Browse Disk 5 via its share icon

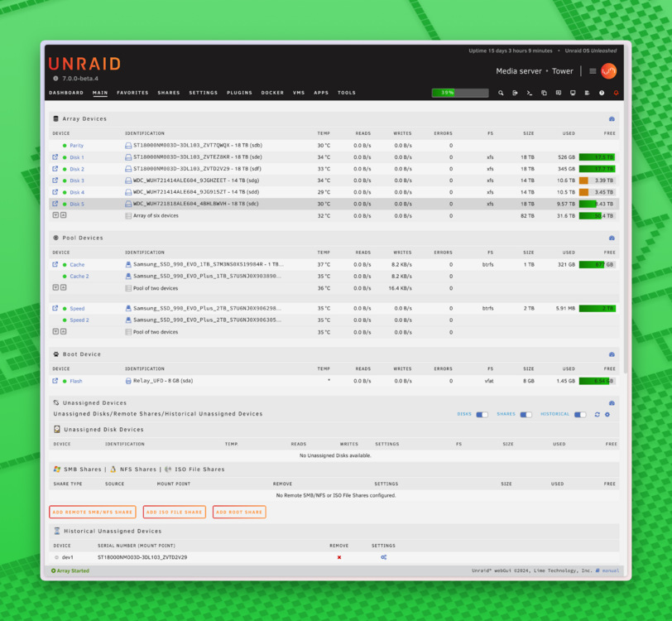pyautogui.click(x=55, y=204)
